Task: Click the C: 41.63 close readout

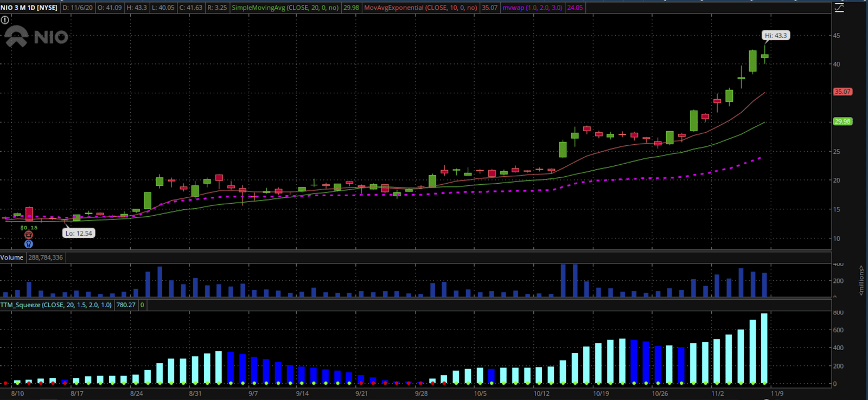Action: (191, 8)
